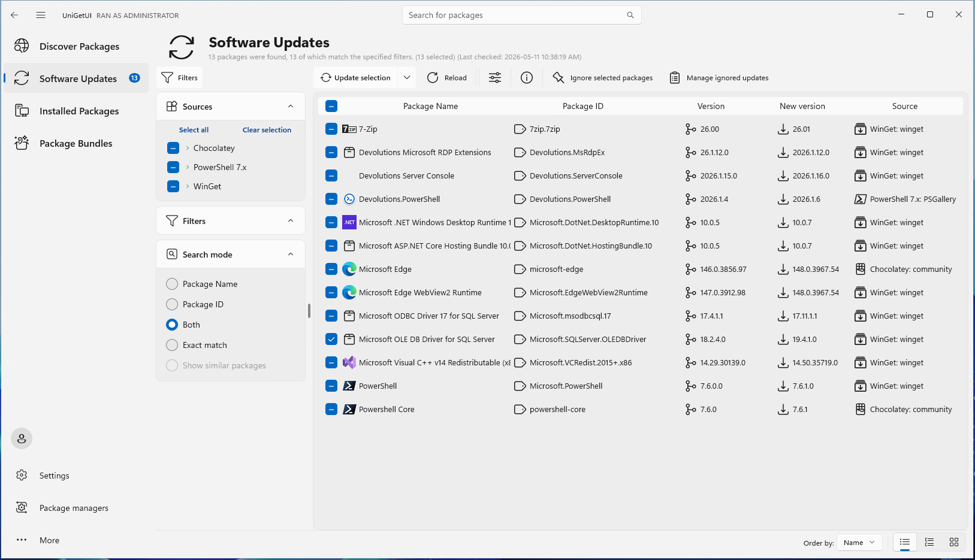Sort by New version column header
The height and width of the screenshot is (560, 975).
(802, 106)
